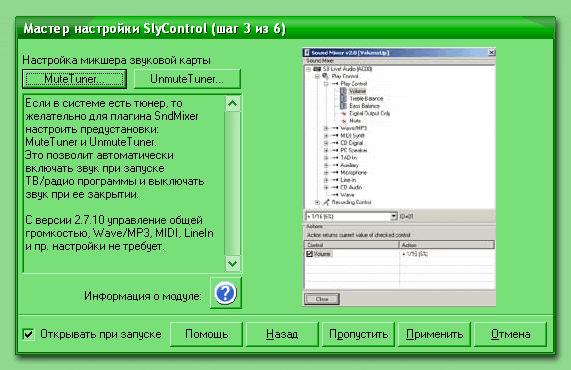Click inside the tuner description text box
Viewport: 571px width, 370px height.
point(124,184)
